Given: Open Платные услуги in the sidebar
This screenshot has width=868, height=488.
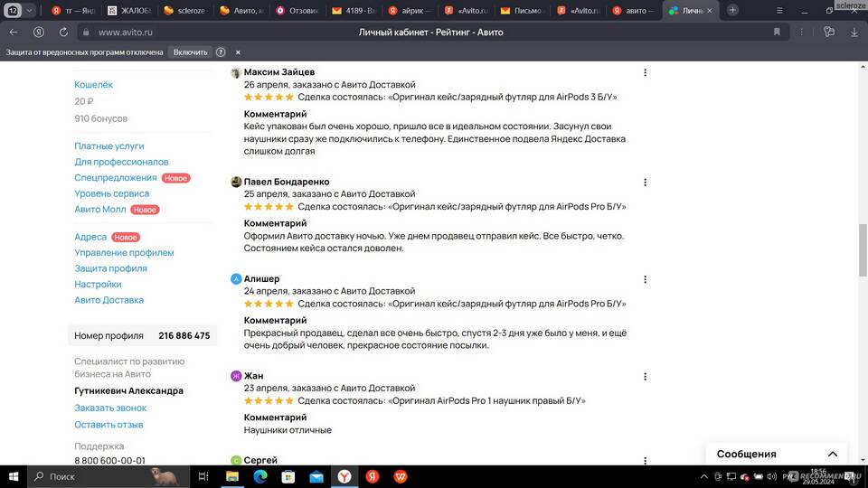Looking at the screenshot, I should [x=109, y=146].
